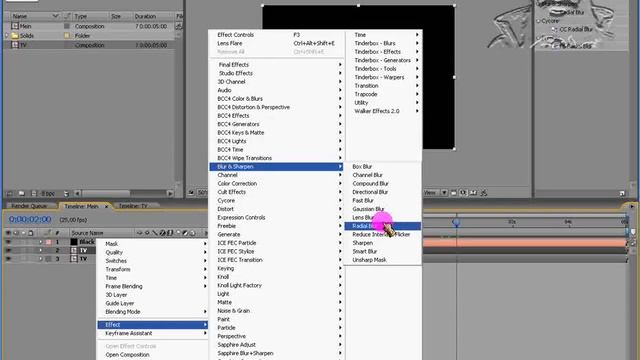Click the trash bin icon in the Project panel
This screenshot has height=360, width=640.
[x=66, y=193]
